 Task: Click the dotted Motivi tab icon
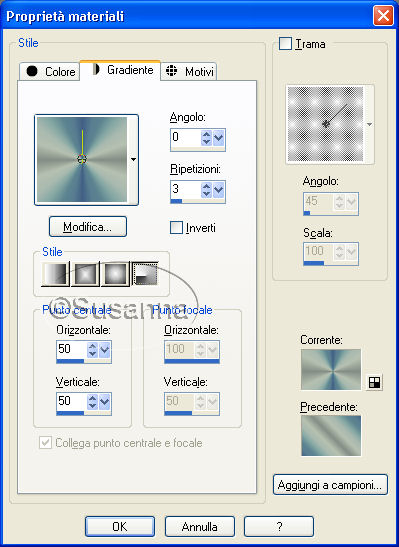point(171,71)
